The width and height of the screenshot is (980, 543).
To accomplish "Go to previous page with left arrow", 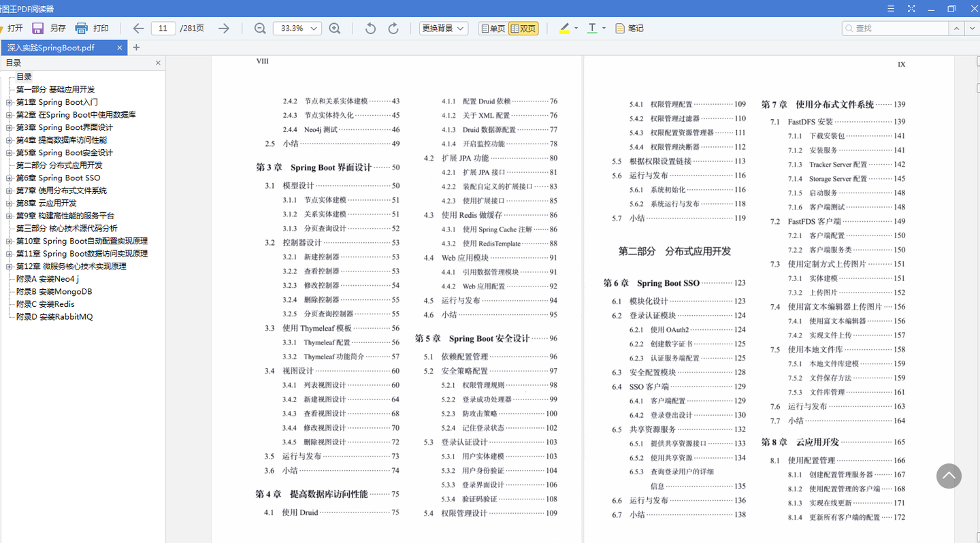I will point(138,29).
